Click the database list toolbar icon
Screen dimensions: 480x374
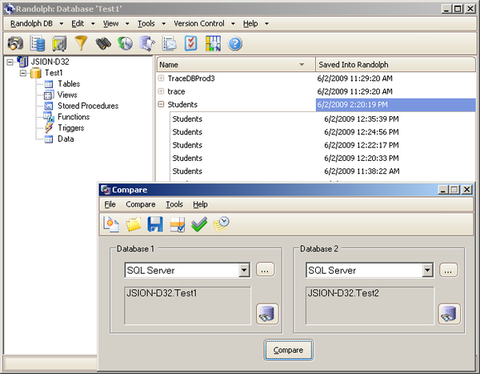(37, 43)
